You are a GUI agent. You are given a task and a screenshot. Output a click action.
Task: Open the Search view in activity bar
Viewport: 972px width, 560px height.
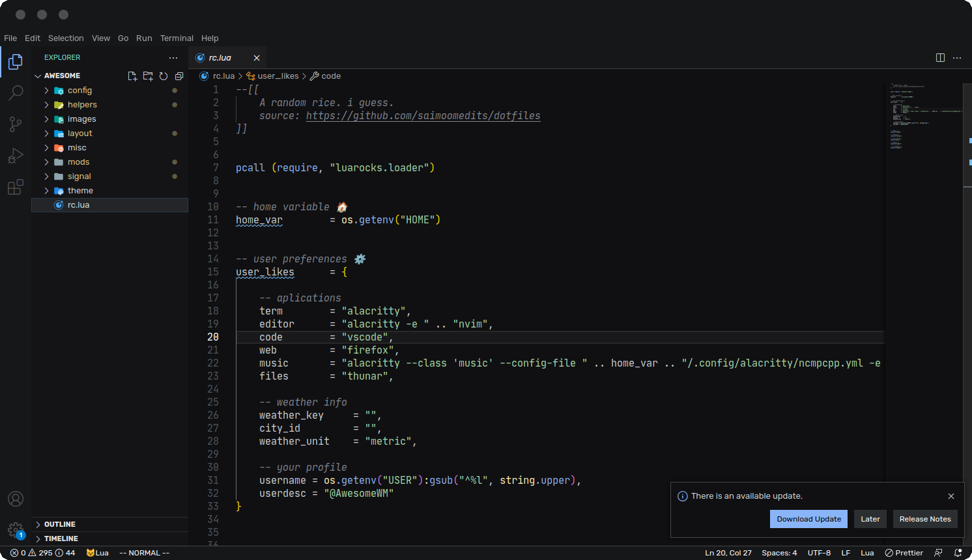coord(16,92)
